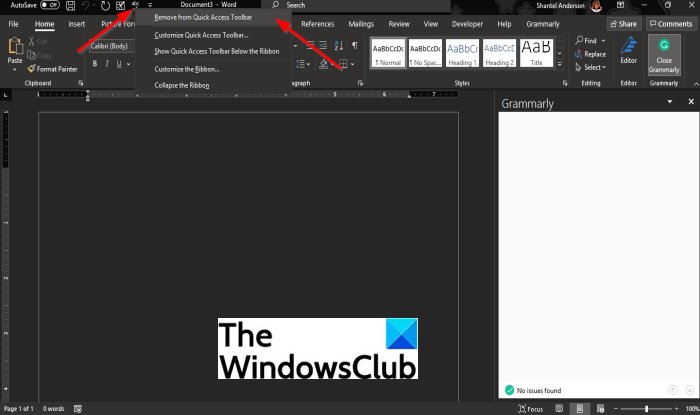The height and width of the screenshot is (415, 700).
Task: Apply the No Spacing style
Action: [425, 53]
